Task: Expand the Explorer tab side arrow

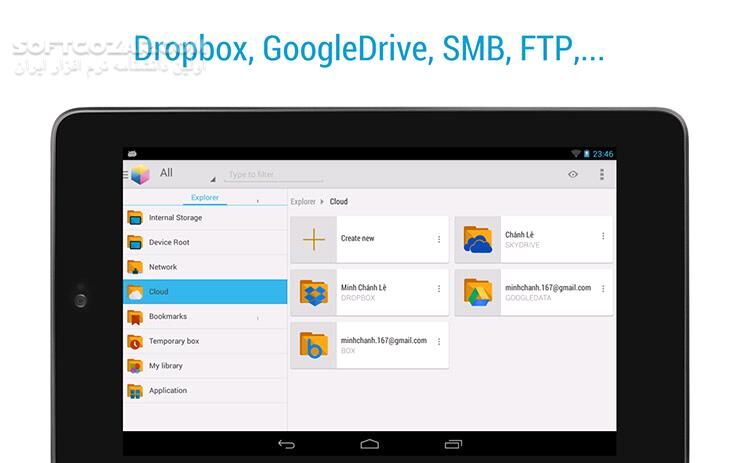Action: (258, 201)
